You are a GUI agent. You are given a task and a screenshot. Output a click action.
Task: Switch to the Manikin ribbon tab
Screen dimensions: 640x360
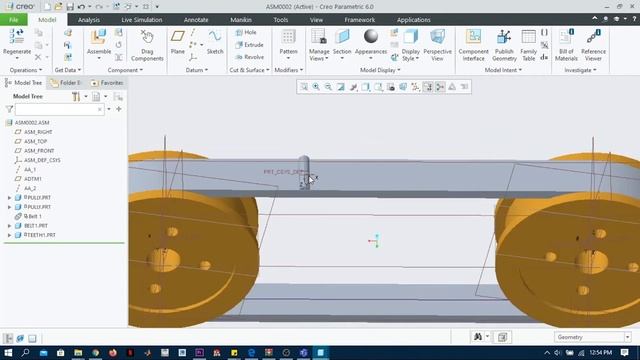[x=241, y=20]
